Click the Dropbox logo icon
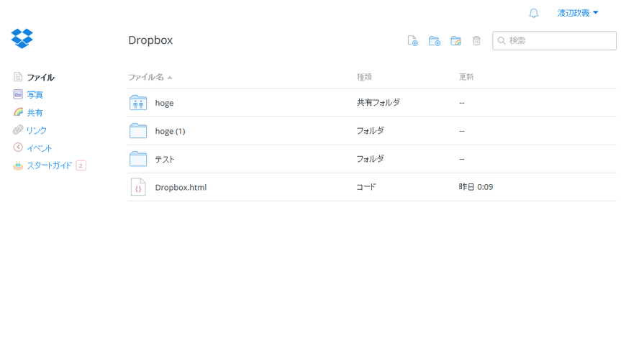621x364 pixels. [22, 38]
